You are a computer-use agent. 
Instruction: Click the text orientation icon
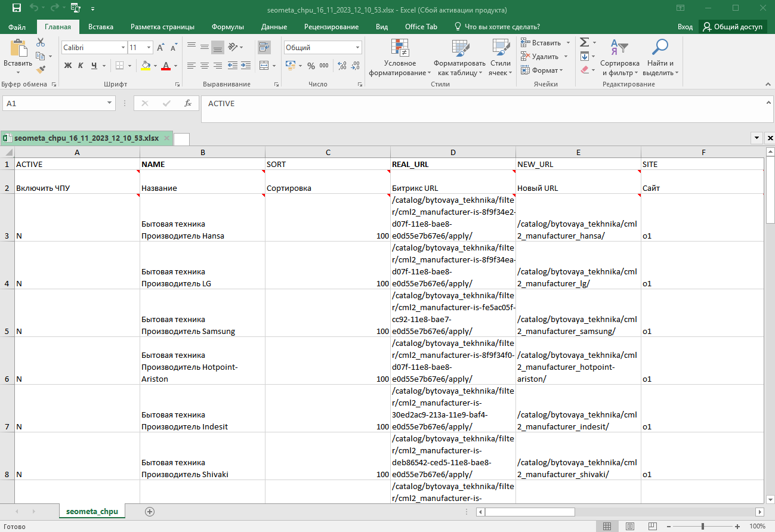(233, 47)
